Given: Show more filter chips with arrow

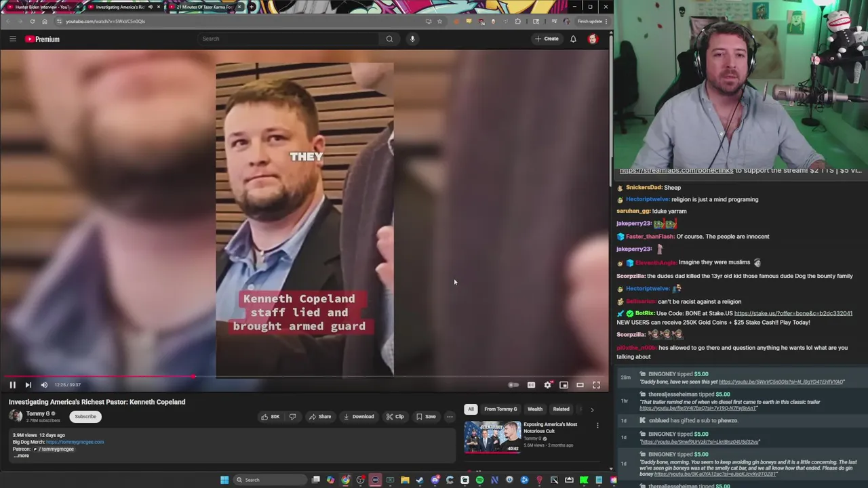Looking at the screenshot, I should (x=592, y=409).
